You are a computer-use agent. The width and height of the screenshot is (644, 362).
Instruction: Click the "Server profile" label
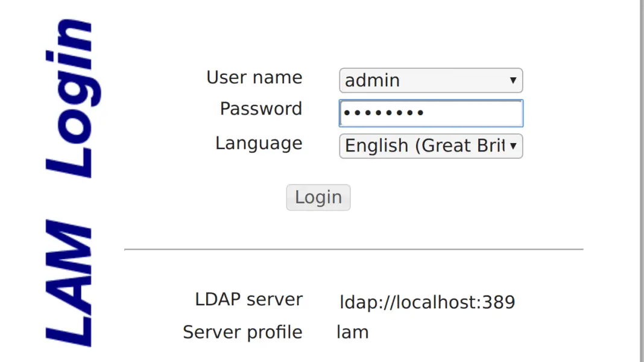[242, 332]
